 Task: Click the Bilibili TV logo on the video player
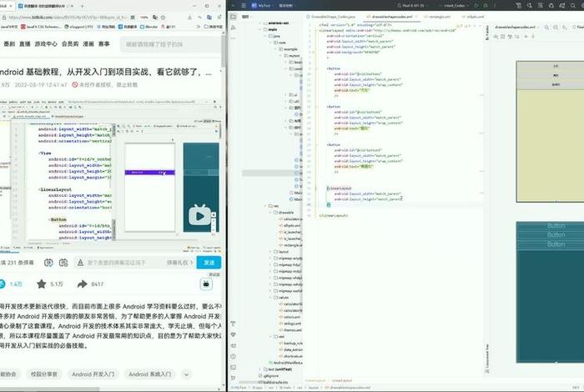click(199, 216)
